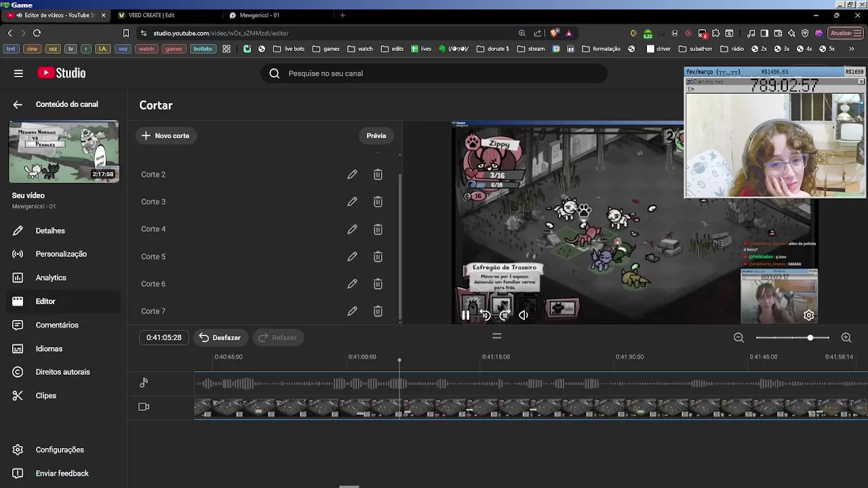This screenshot has width=868, height=488.
Task: Delete Corte 5 with the trash icon
Action: coord(378,256)
